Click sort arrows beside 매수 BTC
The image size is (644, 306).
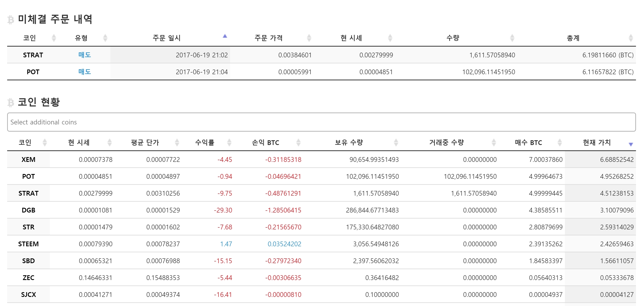click(x=559, y=143)
